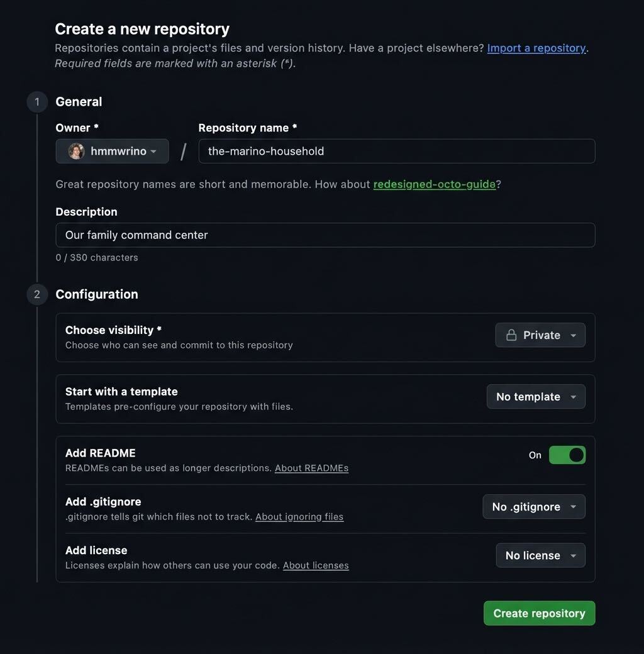Open the About ignoring files link
The image size is (644, 654).
coord(299,516)
